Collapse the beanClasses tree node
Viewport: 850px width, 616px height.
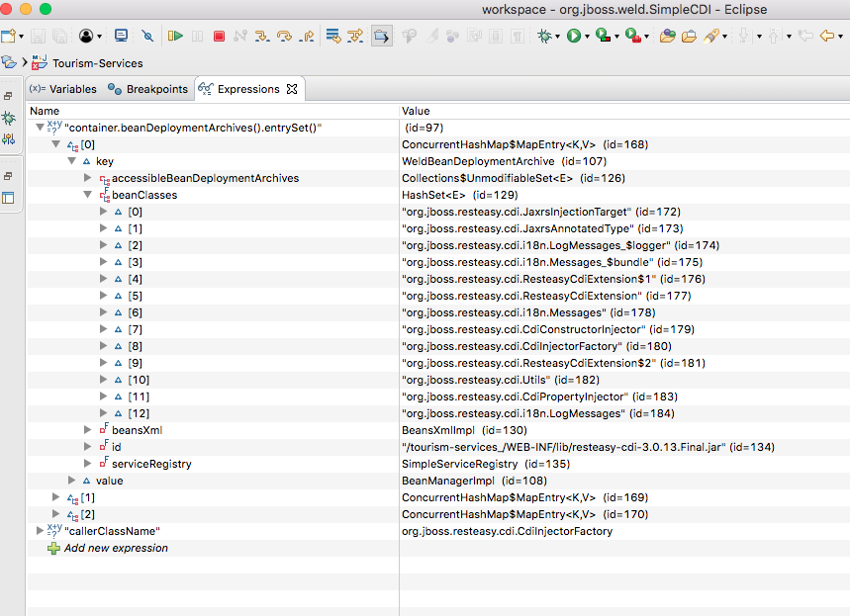pyautogui.click(x=88, y=195)
